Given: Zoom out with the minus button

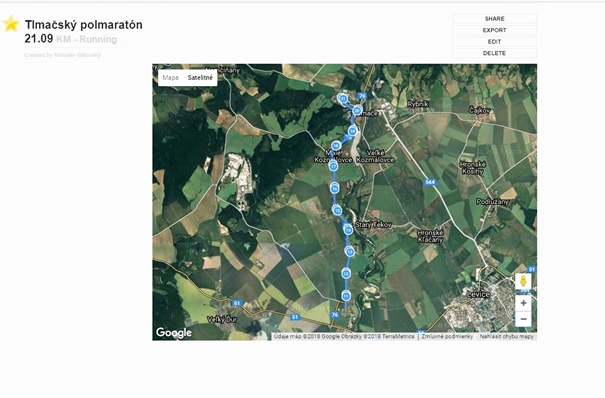Looking at the screenshot, I should coord(523,319).
